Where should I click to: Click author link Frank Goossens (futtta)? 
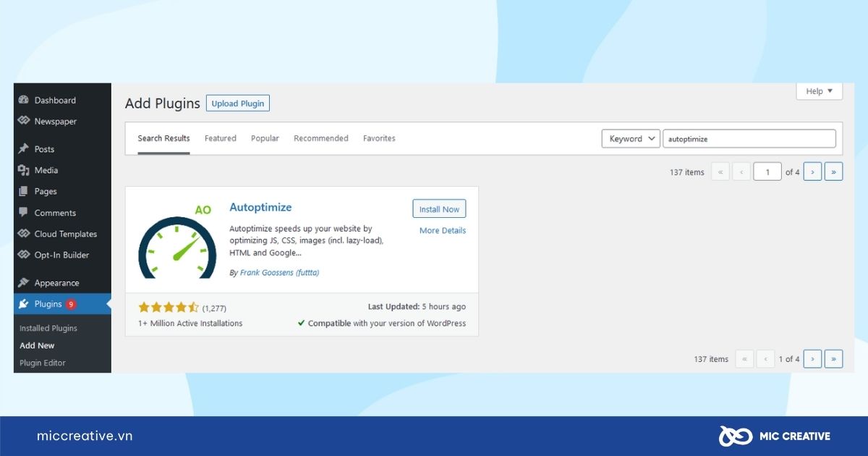click(x=279, y=273)
